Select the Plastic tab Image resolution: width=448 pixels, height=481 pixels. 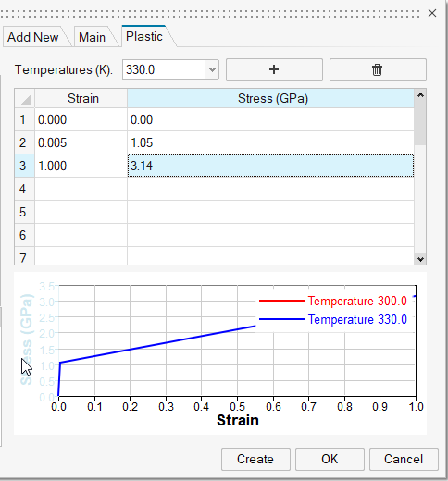[144, 36]
